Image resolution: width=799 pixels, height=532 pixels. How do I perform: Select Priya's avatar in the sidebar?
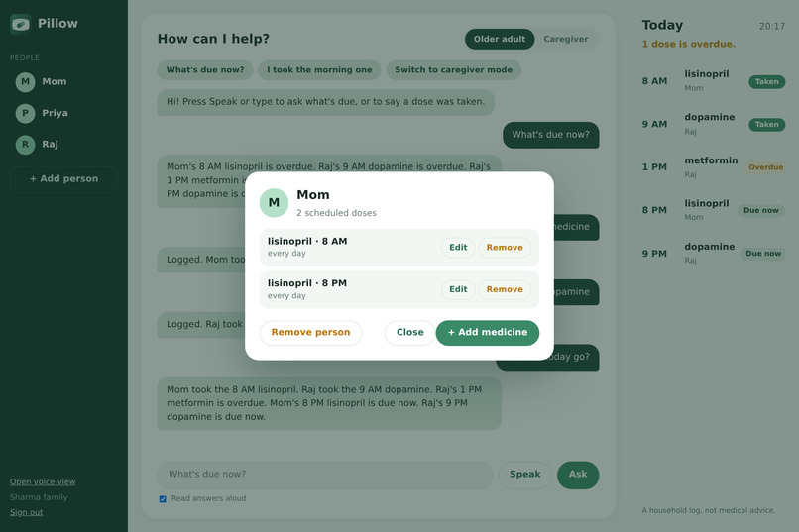pyautogui.click(x=25, y=113)
